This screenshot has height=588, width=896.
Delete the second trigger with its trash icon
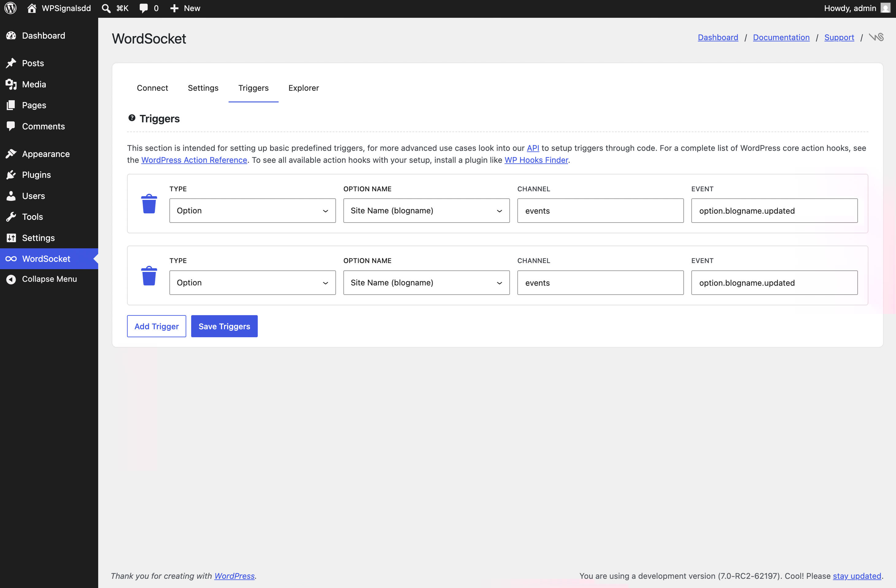tap(149, 276)
